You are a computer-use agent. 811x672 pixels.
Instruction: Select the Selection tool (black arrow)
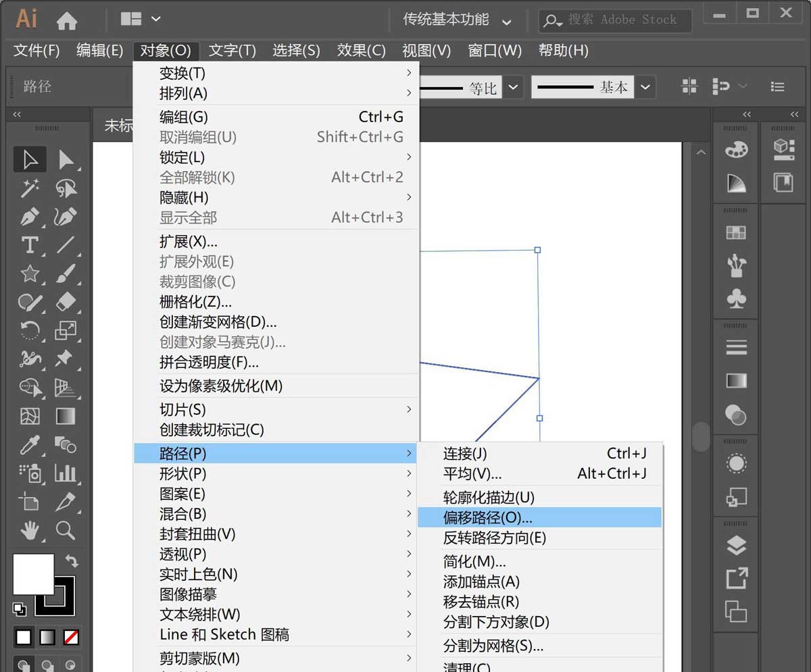point(30,160)
